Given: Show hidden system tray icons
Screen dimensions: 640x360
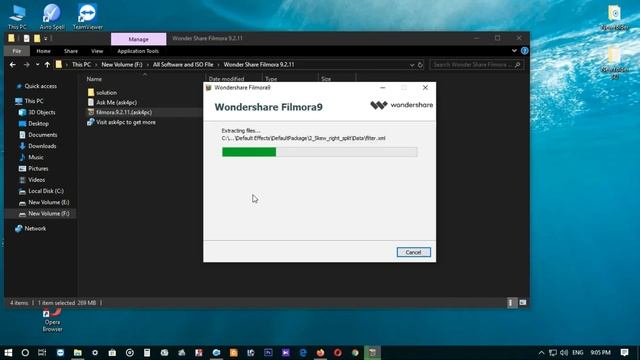Looking at the screenshot, I should (541, 353).
